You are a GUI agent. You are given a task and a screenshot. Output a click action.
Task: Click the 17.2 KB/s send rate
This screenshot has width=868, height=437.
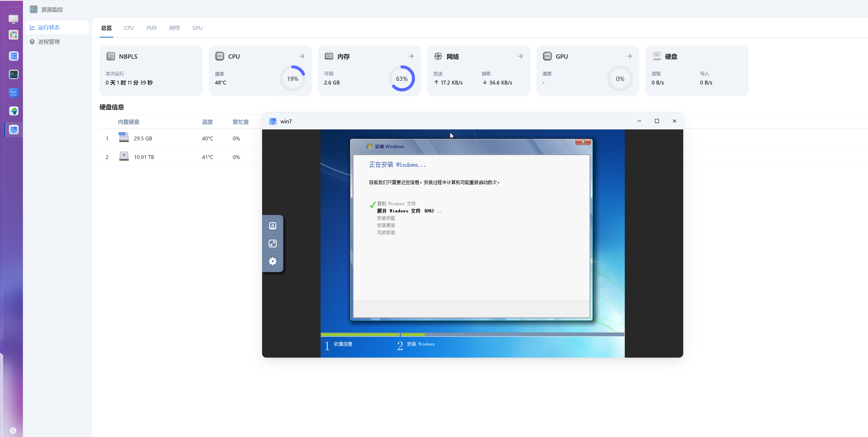[451, 82]
